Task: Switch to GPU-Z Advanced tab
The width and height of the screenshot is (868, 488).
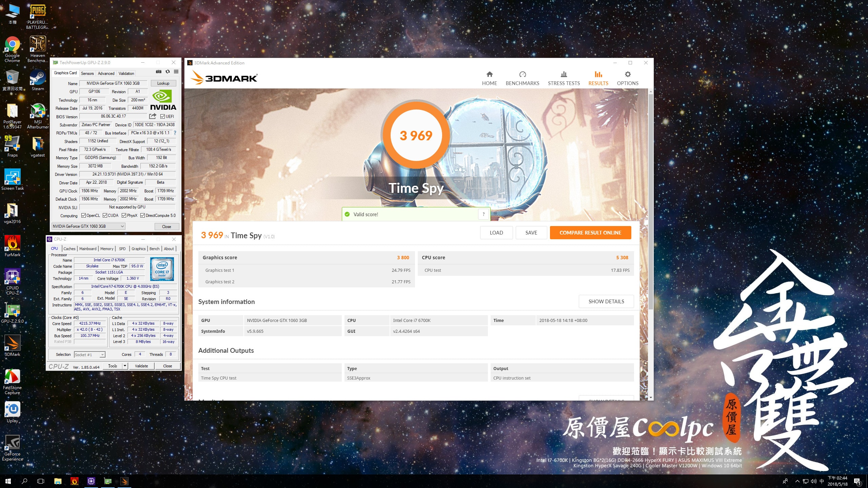Action: tap(106, 73)
